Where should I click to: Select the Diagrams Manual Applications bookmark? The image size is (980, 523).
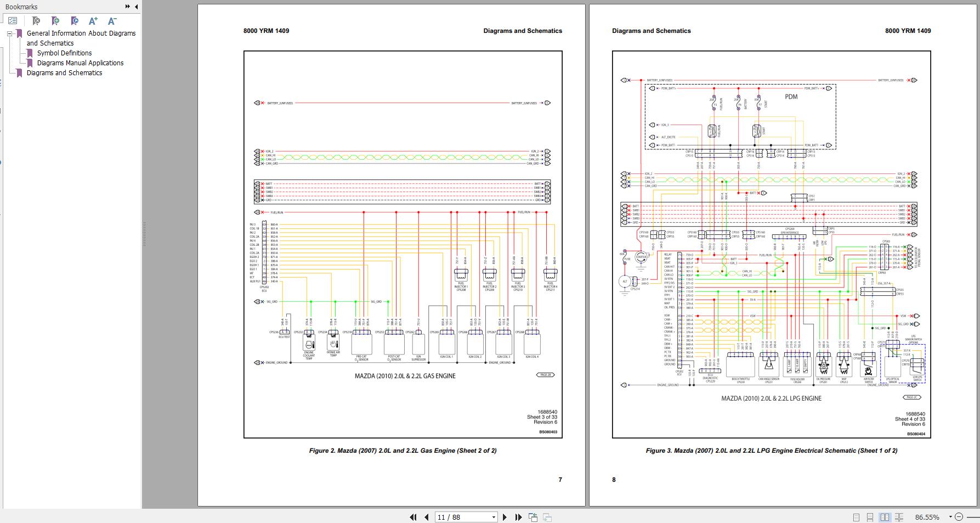tap(80, 63)
